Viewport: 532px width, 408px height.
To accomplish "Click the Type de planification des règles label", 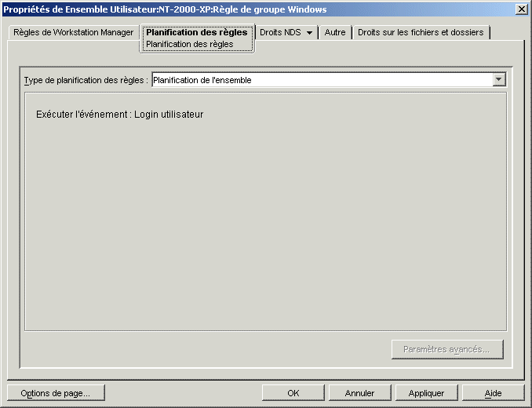I will pos(86,80).
